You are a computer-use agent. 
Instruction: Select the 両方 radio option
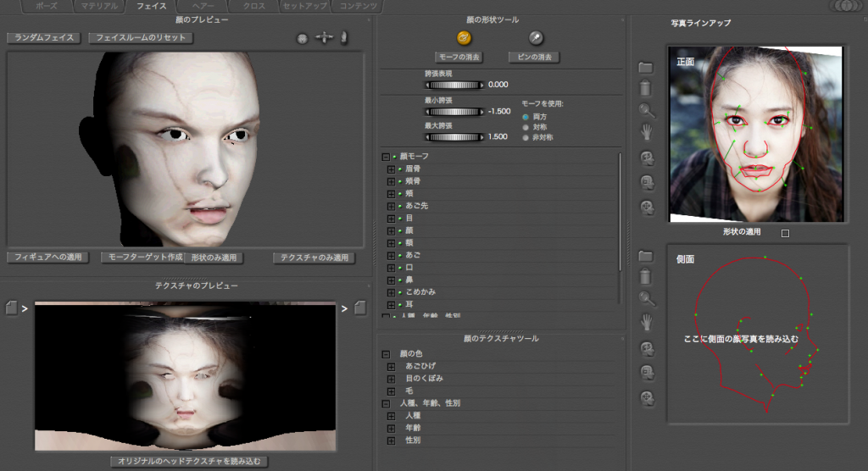pos(526,117)
